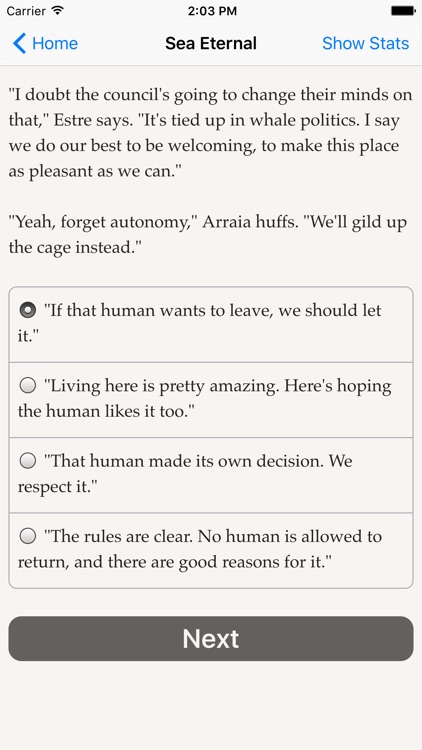Tap the 2:03 PM clock
The width and height of the screenshot is (422, 750).
pyautogui.click(x=211, y=11)
